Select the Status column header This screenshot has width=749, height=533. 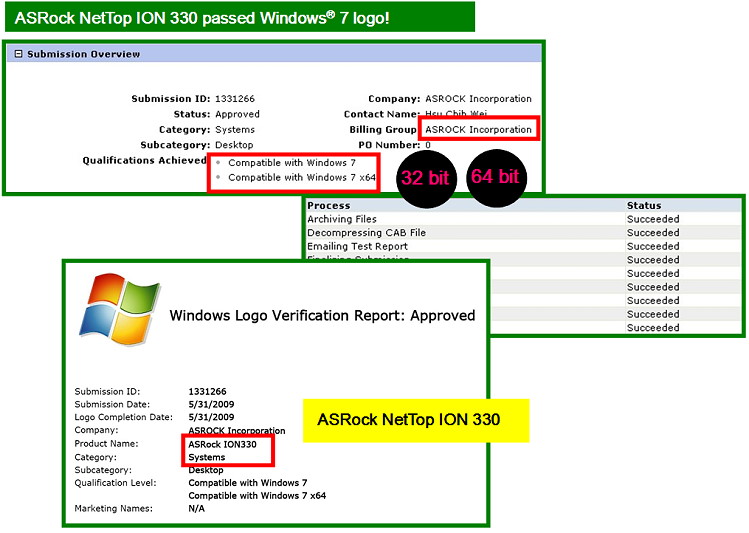click(644, 206)
